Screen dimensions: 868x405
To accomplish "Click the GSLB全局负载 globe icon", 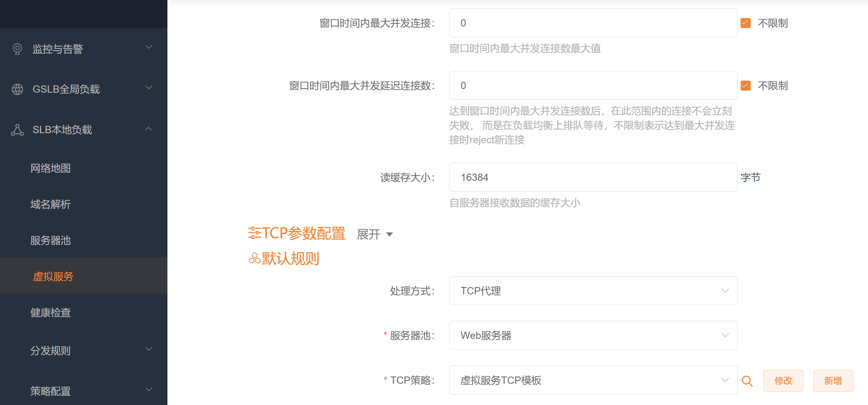I will pos(17,89).
